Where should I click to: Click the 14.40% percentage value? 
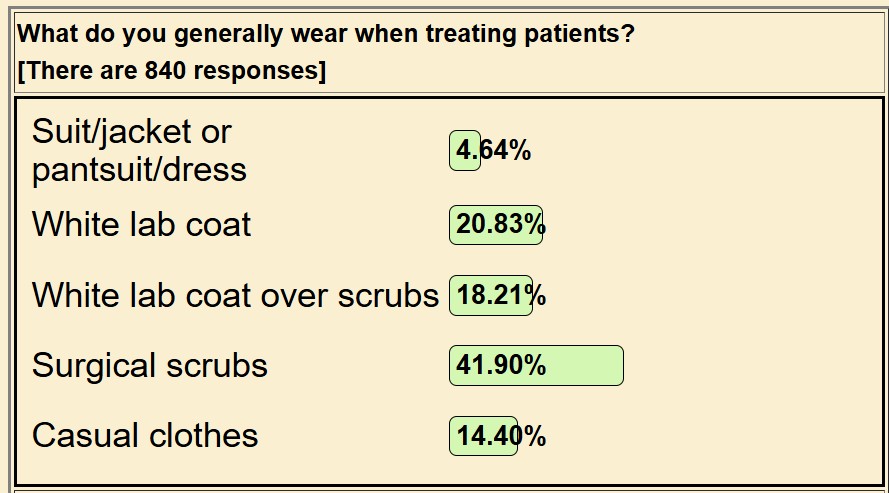pos(501,436)
